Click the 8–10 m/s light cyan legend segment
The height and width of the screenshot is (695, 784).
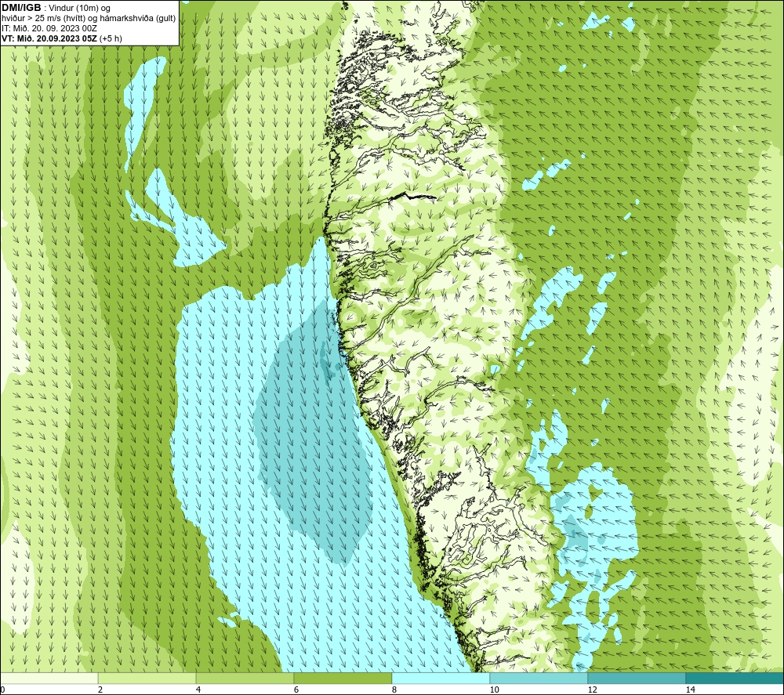point(441,678)
